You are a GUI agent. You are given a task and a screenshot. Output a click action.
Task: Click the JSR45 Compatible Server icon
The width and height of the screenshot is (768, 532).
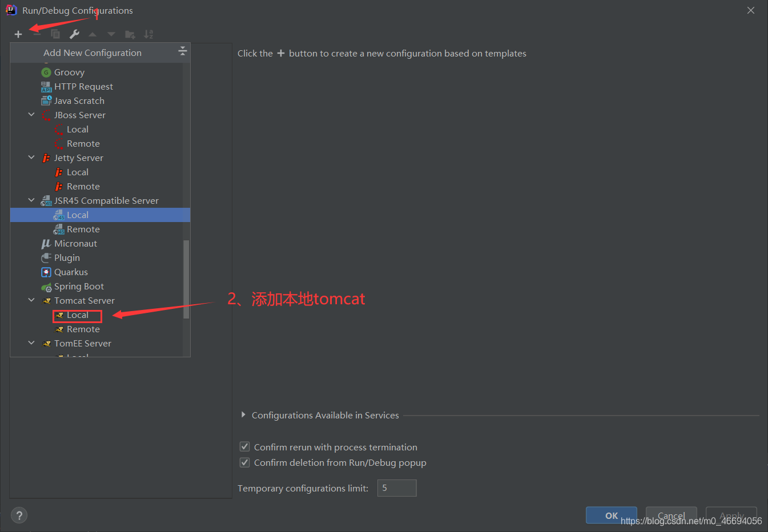(46, 201)
